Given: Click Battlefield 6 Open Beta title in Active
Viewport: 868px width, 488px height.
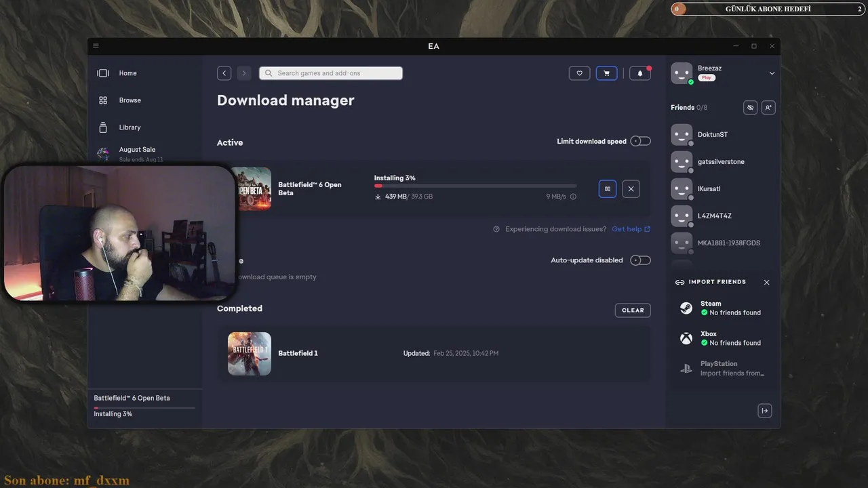Looking at the screenshot, I should pos(310,188).
